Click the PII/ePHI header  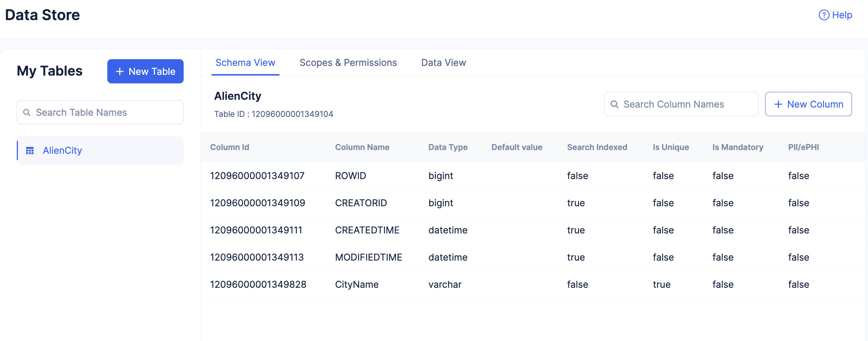coord(804,147)
